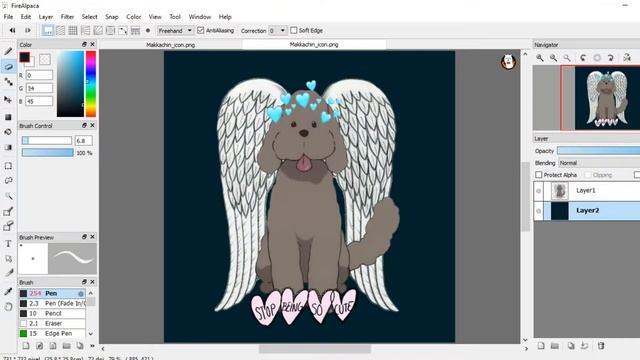Zoom out using the Navigator icon
640x360 pixels.
[553, 58]
